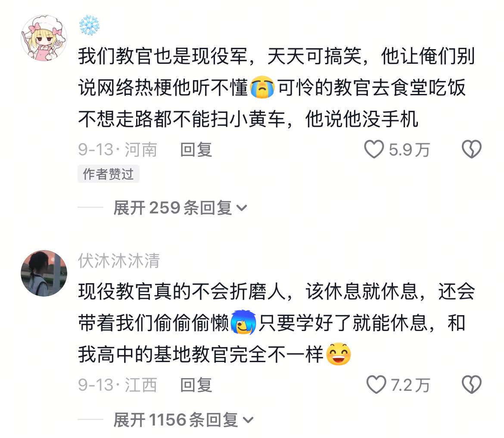Dislike the Henan comment via broken heart
This screenshot has width=504, height=438.
[472, 149]
